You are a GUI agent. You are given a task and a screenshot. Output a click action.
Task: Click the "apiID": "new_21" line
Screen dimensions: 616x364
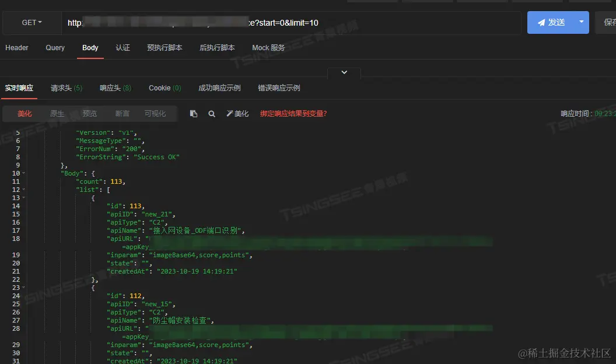click(x=141, y=215)
